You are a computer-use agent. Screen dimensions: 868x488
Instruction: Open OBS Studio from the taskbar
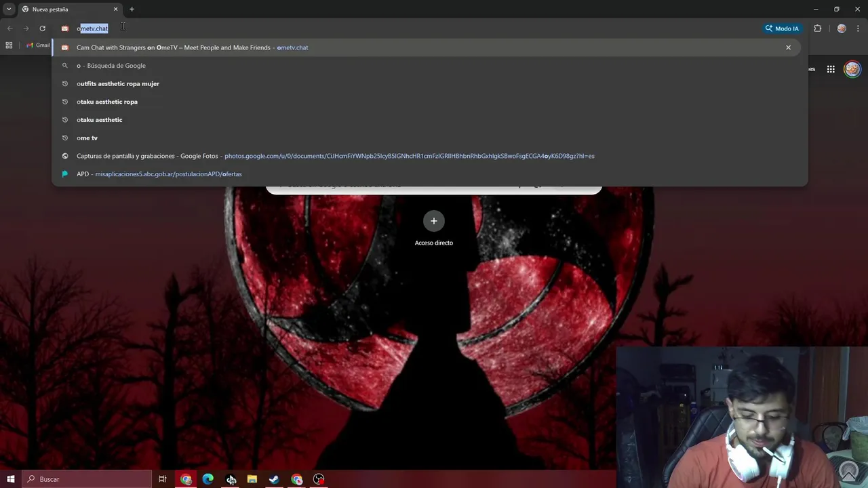click(x=319, y=479)
